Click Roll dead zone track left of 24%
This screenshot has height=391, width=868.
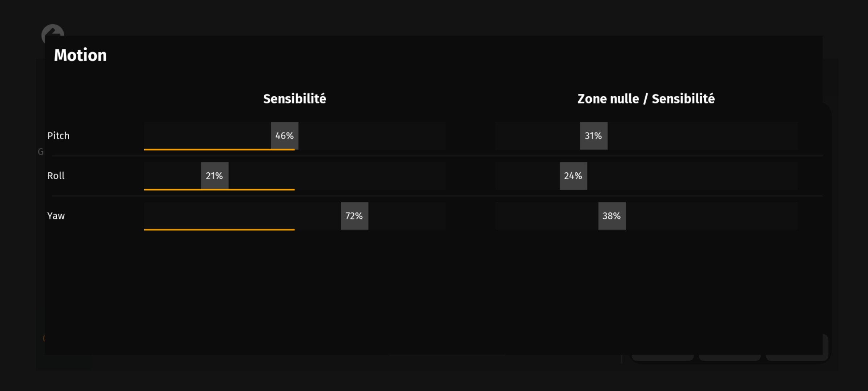pos(528,176)
